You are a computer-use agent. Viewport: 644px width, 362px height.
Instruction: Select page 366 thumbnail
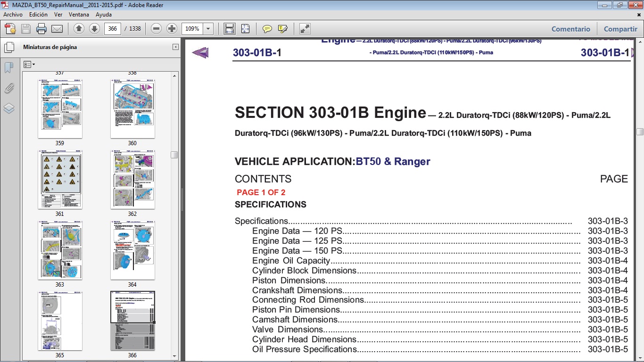coord(132,321)
